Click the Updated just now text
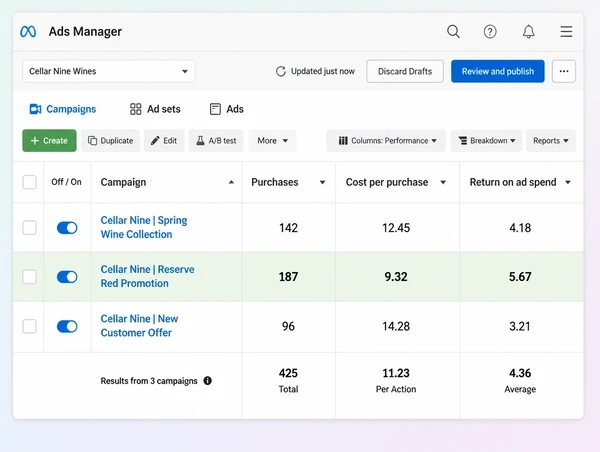Image resolution: width=600 pixels, height=452 pixels. click(x=323, y=72)
